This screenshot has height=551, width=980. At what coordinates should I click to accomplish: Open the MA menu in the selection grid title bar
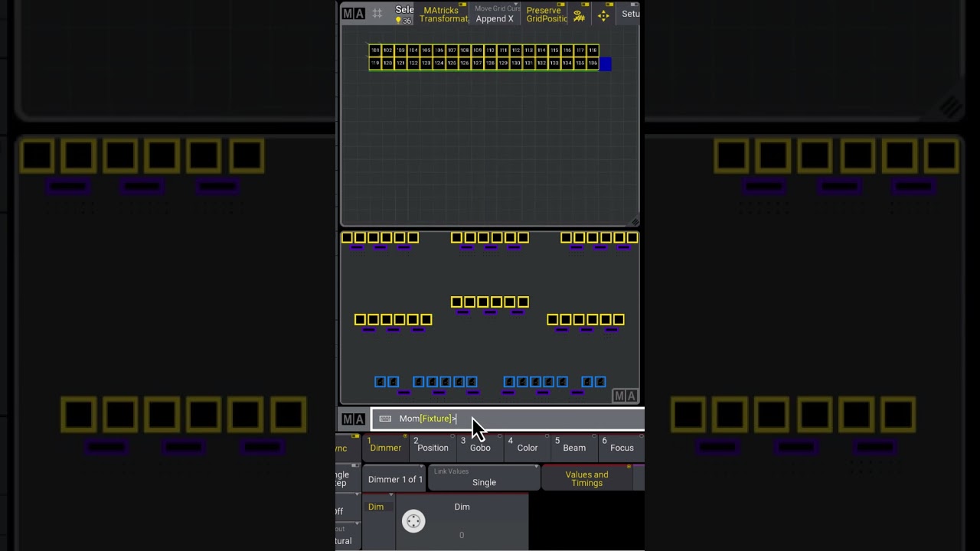point(353,14)
